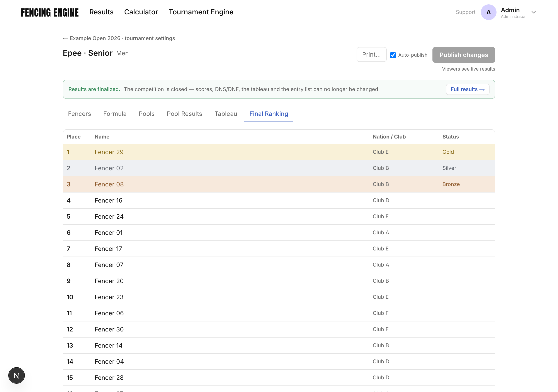Go back to Example Open 2026 settings

[119, 38]
